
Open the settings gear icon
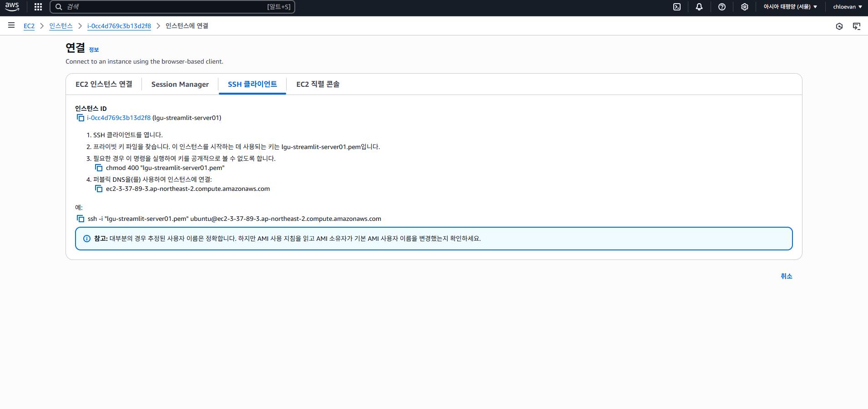click(x=745, y=7)
